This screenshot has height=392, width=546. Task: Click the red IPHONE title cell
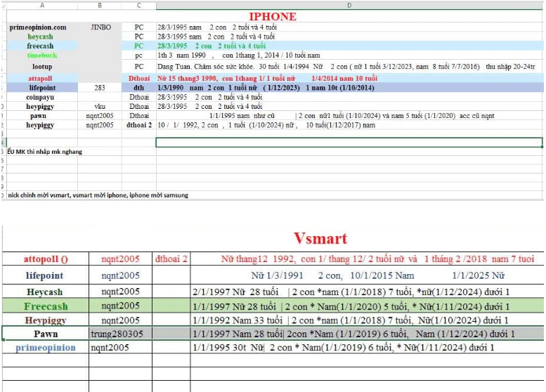(x=273, y=16)
